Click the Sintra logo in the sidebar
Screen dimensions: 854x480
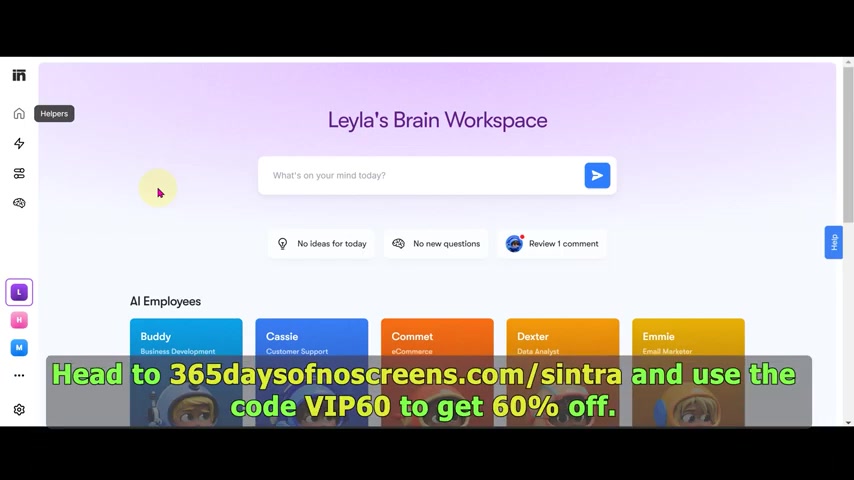[x=19, y=75]
